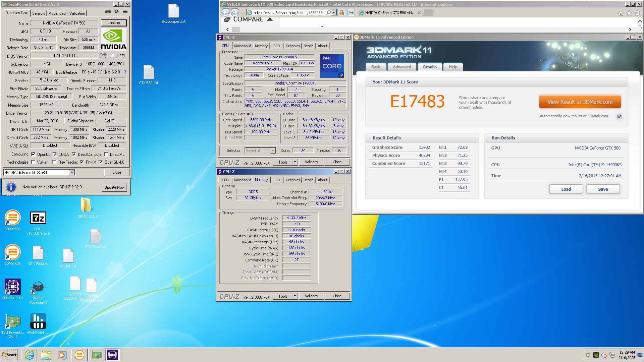Open Internet Explorer home icon
Viewport: 644px width, 362px height.
[621, 13]
